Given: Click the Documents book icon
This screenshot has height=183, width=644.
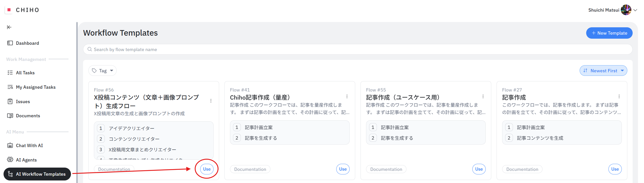Looking at the screenshot, I should coord(10,116).
